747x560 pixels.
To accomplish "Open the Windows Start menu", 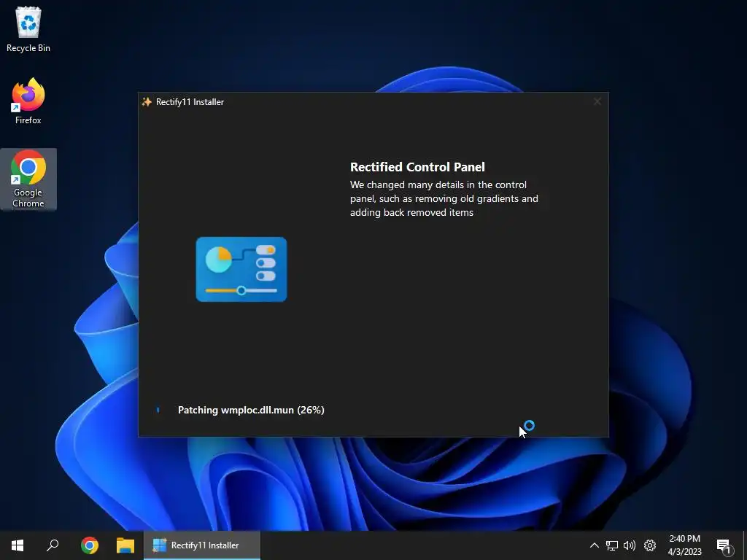I will 18,545.
